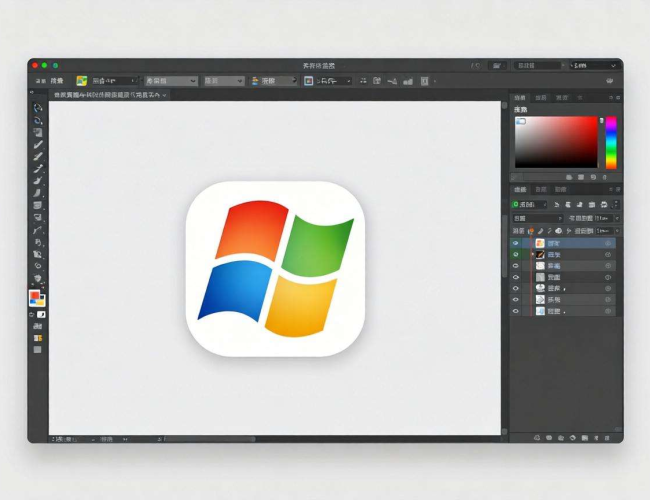Screen dimensions: 650x500
Task: Select the loop-shaped fourteenth toolbox tool
Action: (38, 266)
